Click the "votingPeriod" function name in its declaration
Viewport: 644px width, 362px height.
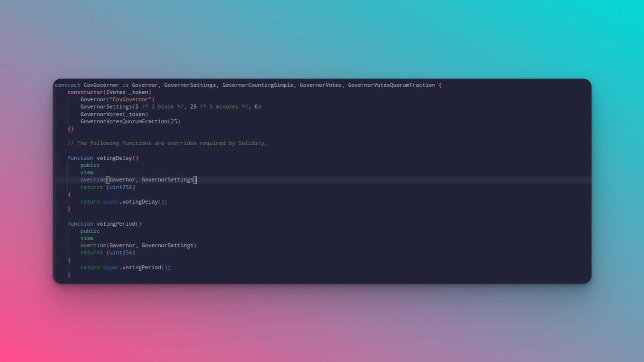point(116,224)
